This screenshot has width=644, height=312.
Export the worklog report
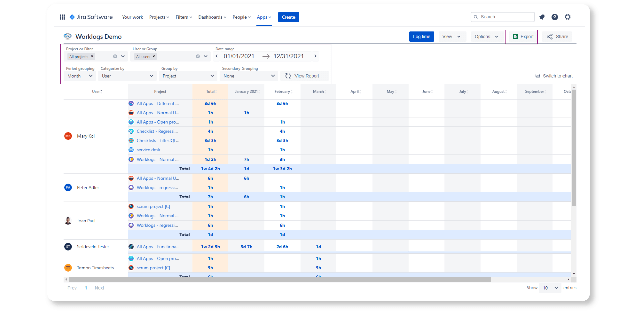(522, 37)
